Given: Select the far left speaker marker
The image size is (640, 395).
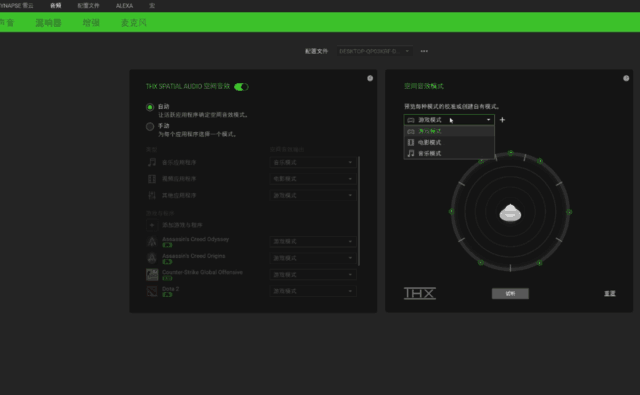Looking at the screenshot, I should point(451,211).
